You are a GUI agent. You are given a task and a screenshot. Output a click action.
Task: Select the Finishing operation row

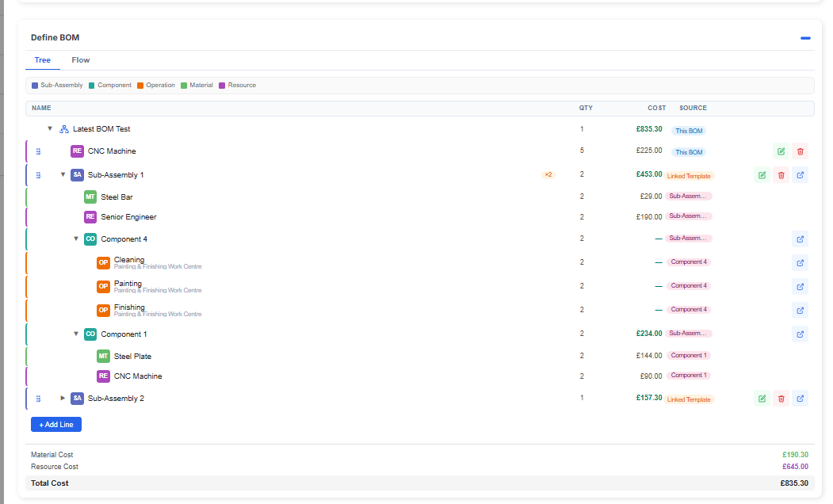[x=420, y=310]
